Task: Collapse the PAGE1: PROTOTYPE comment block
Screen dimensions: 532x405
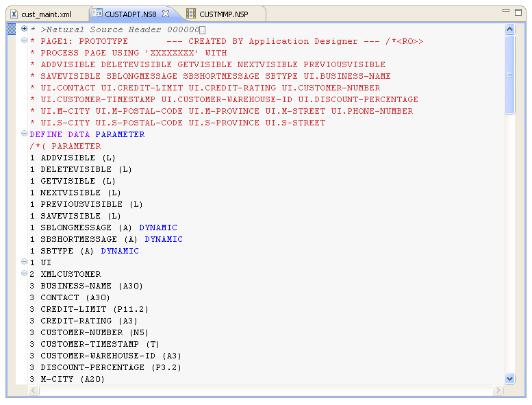Action: (24, 41)
